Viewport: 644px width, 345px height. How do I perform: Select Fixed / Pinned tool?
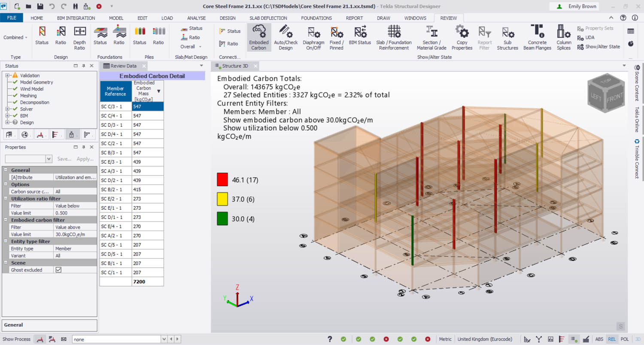tap(336, 38)
